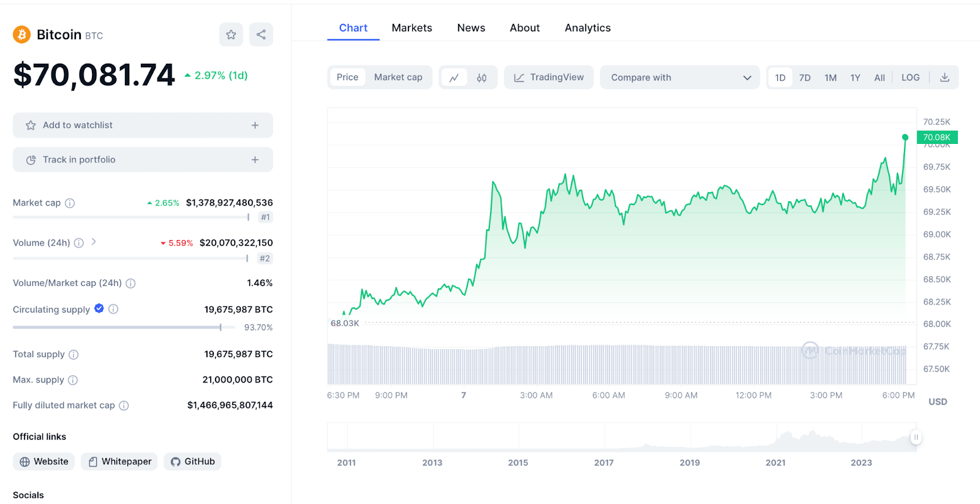Open Circulating supply info icon
The width and height of the screenshot is (980, 504).
113,309
